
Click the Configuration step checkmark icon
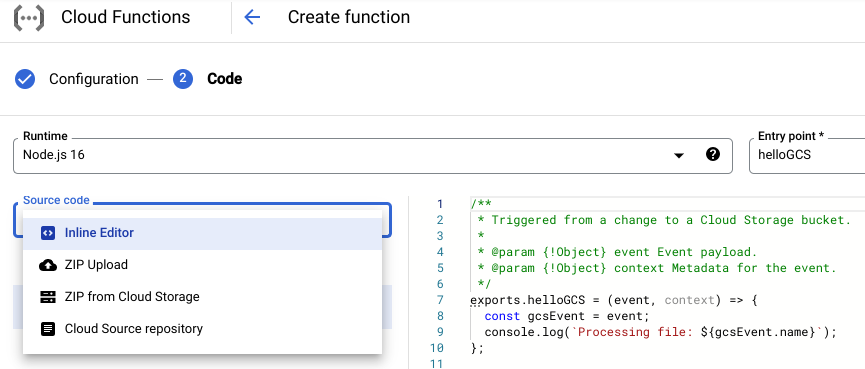click(25, 79)
